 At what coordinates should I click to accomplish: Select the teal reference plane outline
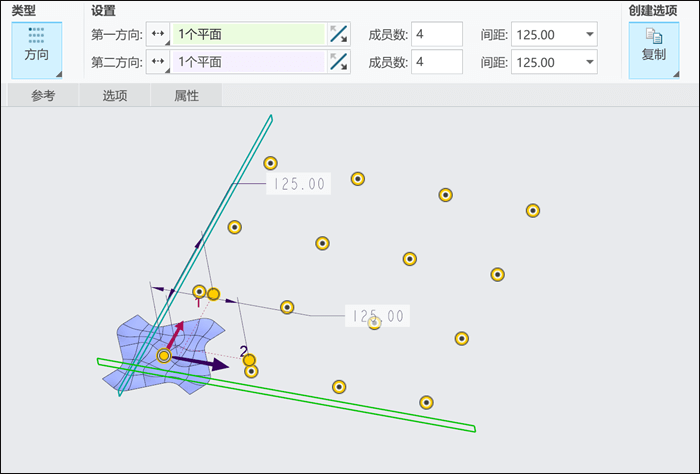click(196, 255)
